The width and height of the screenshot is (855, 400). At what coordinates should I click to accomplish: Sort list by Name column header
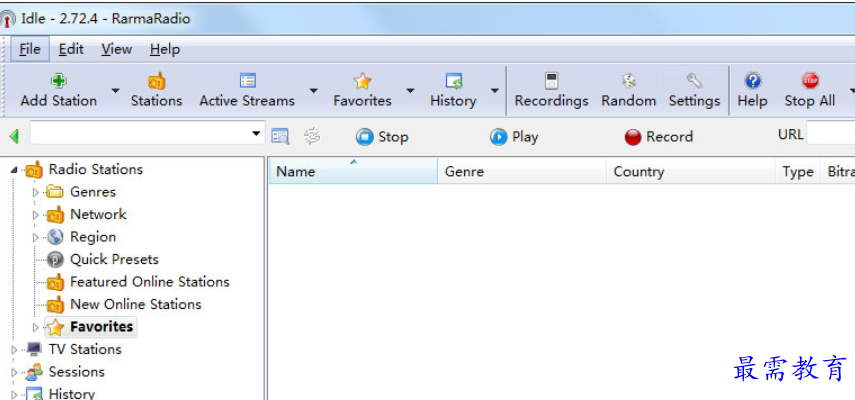click(353, 171)
